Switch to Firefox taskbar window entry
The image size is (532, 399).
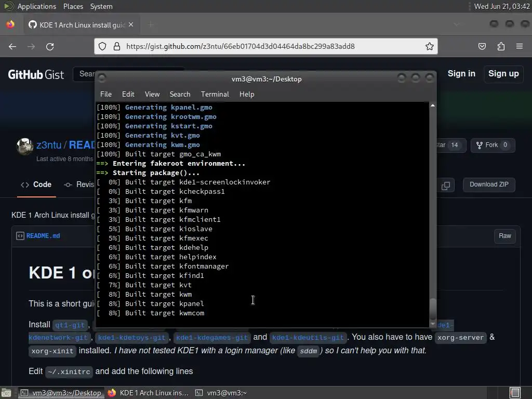(x=148, y=393)
